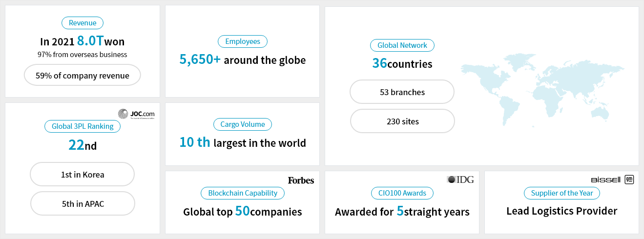
Task: Click the Lead Logistics Provider text
Action: 562,211
